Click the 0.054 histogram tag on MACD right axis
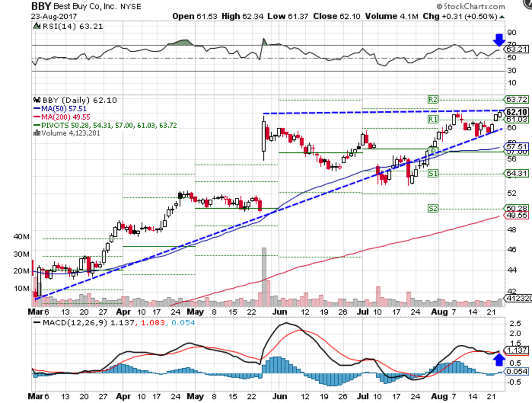 pyautogui.click(x=517, y=371)
